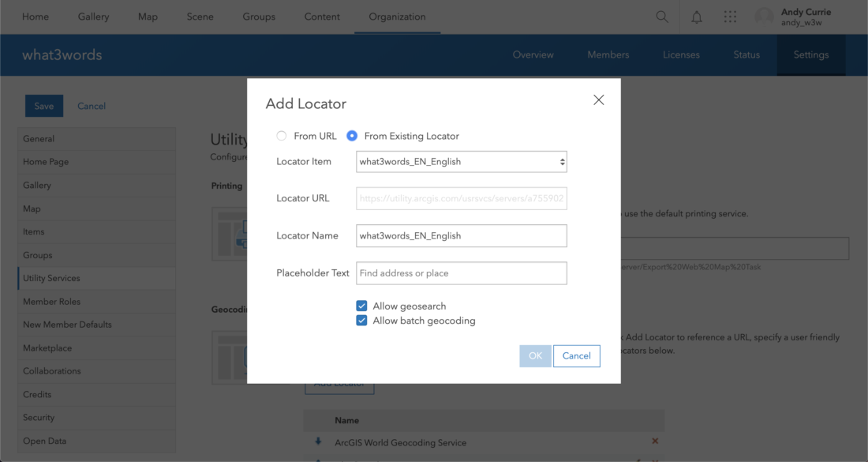Open the app launcher grid
The height and width of the screenshot is (462, 868).
730,17
